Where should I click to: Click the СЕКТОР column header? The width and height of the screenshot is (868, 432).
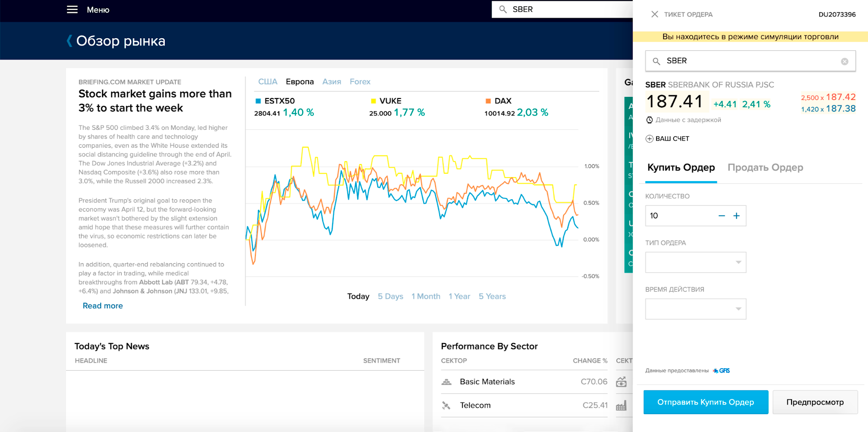(x=454, y=361)
